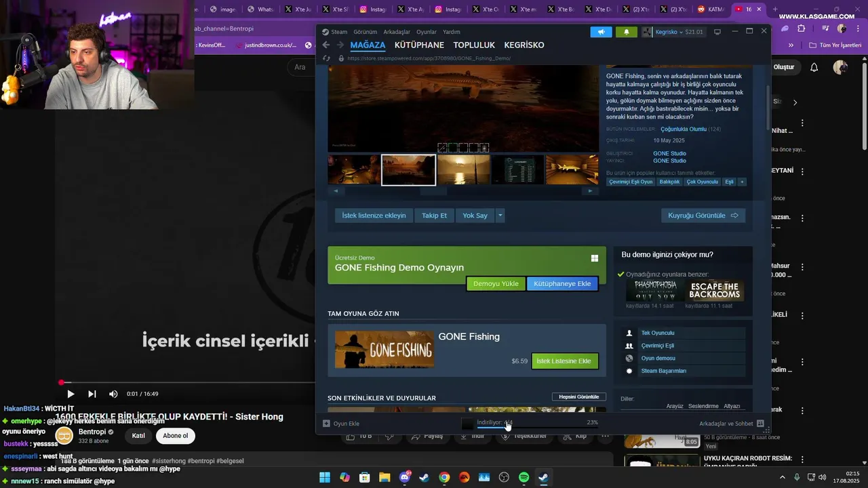Open Arkadaşlar menu
This screenshot has width=868, height=488.
click(x=397, y=32)
